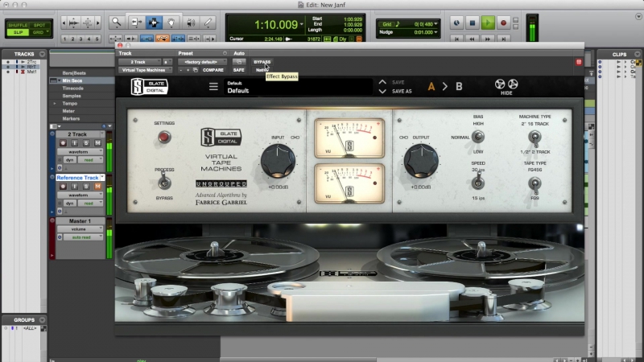The width and height of the screenshot is (644, 362).
Task: Select the Pencil tool
Action: [208, 23]
